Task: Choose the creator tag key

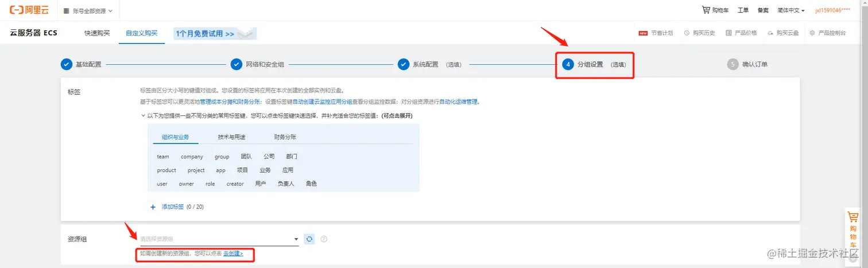Action: 235,184
